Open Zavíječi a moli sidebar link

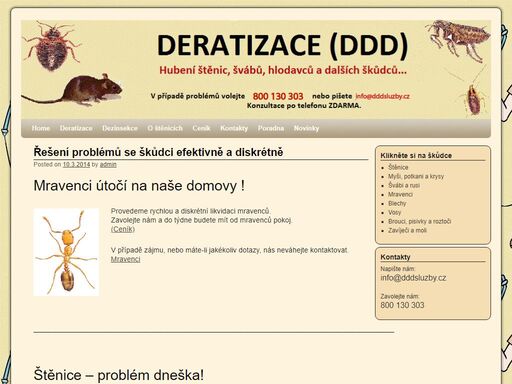pyautogui.click(x=407, y=230)
